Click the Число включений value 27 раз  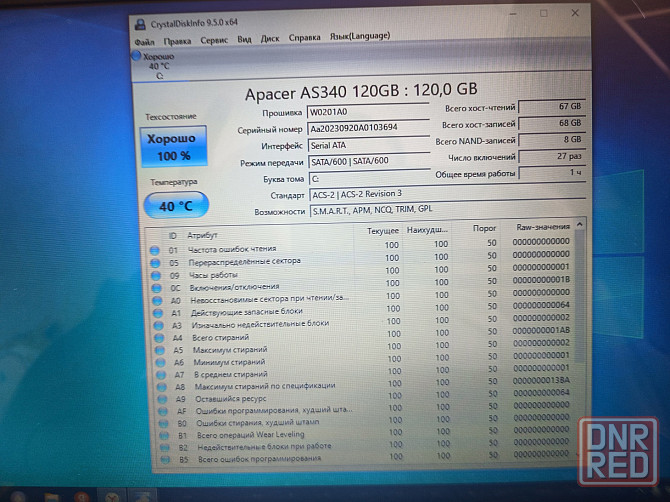[552, 156]
